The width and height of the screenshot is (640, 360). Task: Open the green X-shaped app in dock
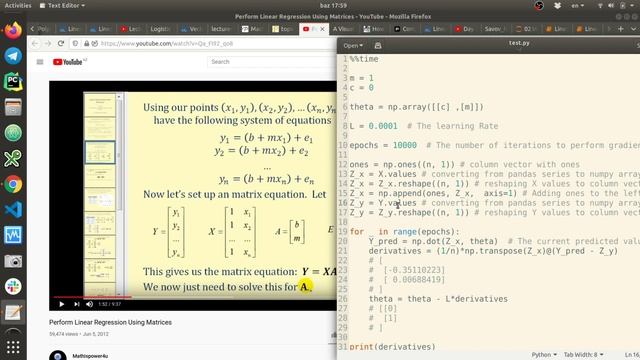click(13, 158)
